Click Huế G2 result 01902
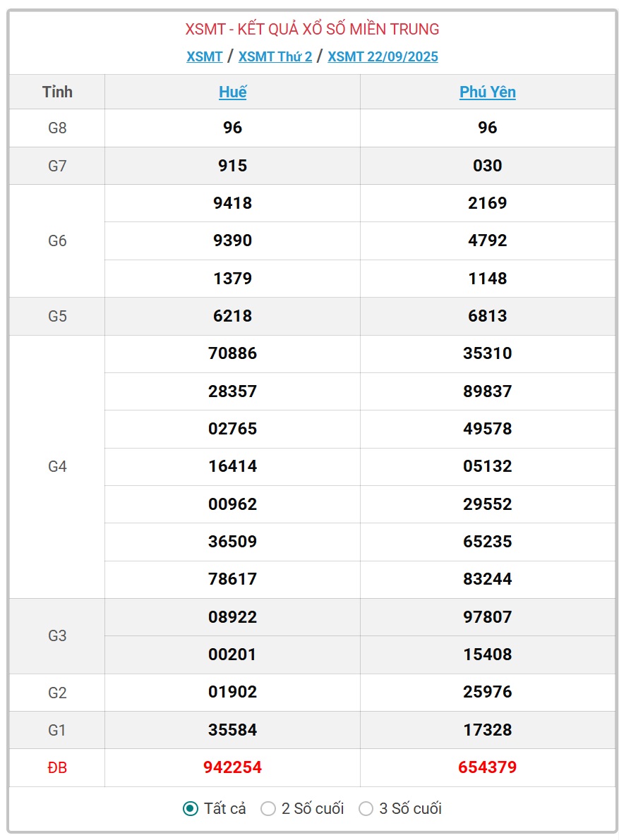619x840 pixels. (233, 692)
